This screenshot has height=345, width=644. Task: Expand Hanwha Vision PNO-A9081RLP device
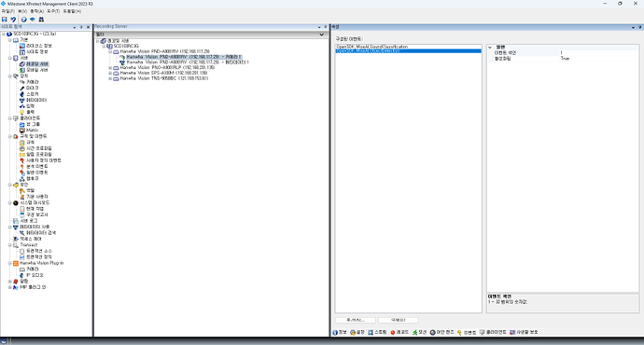pyautogui.click(x=110, y=68)
